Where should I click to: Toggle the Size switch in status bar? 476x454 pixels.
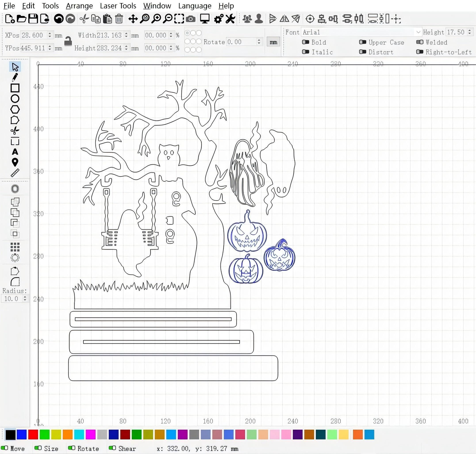click(38, 448)
